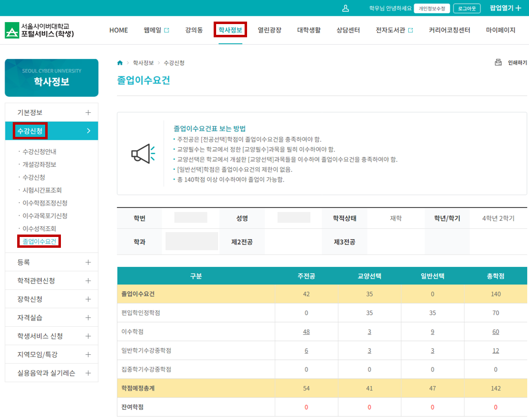Open the underlined 48 credits link in 이수학점 row

click(306, 332)
